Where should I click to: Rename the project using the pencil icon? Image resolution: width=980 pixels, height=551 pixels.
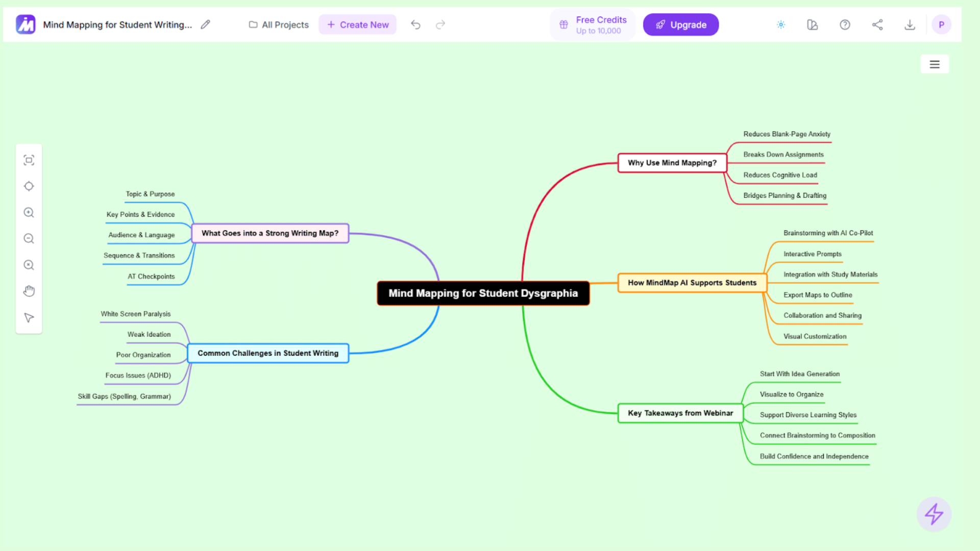pyautogui.click(x=205, y=24)
